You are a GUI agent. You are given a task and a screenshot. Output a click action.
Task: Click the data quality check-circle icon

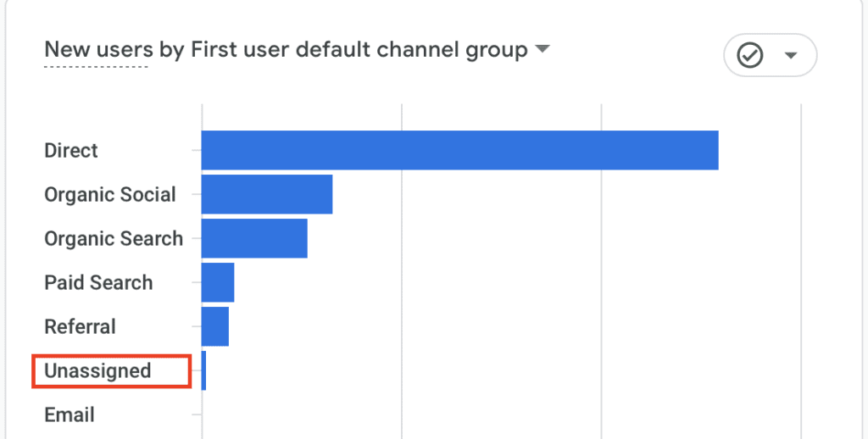tap(750, 56)
